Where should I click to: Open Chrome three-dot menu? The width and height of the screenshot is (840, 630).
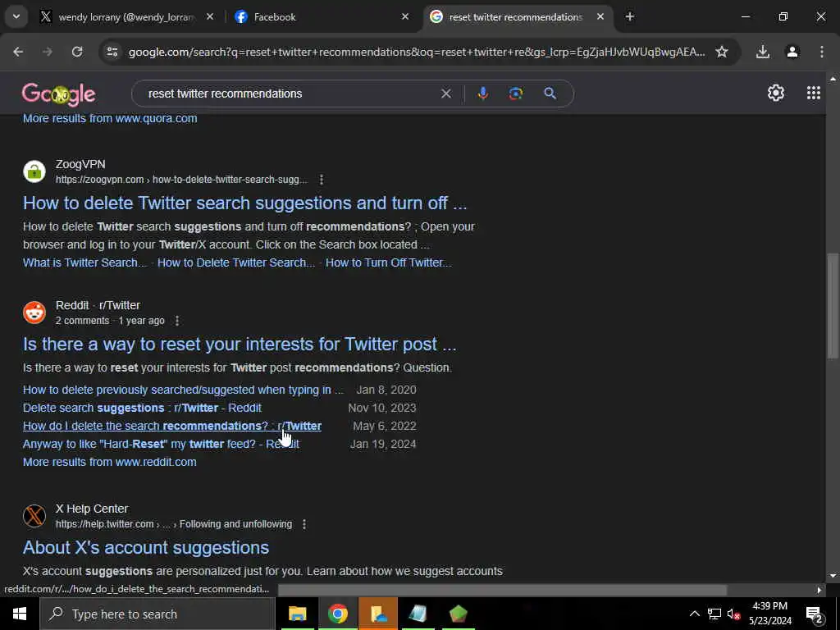point(821,52)
